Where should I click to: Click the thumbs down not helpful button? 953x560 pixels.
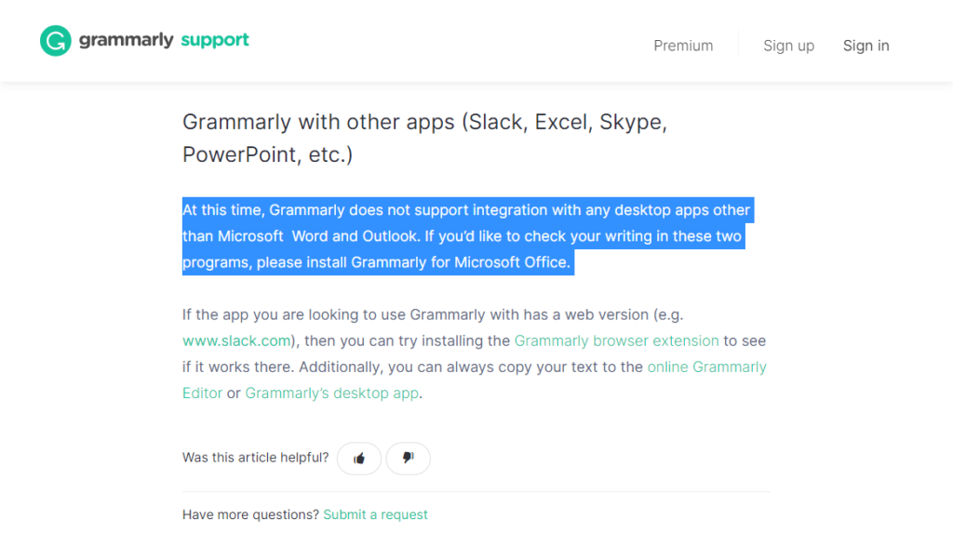[x=408, y=459]
